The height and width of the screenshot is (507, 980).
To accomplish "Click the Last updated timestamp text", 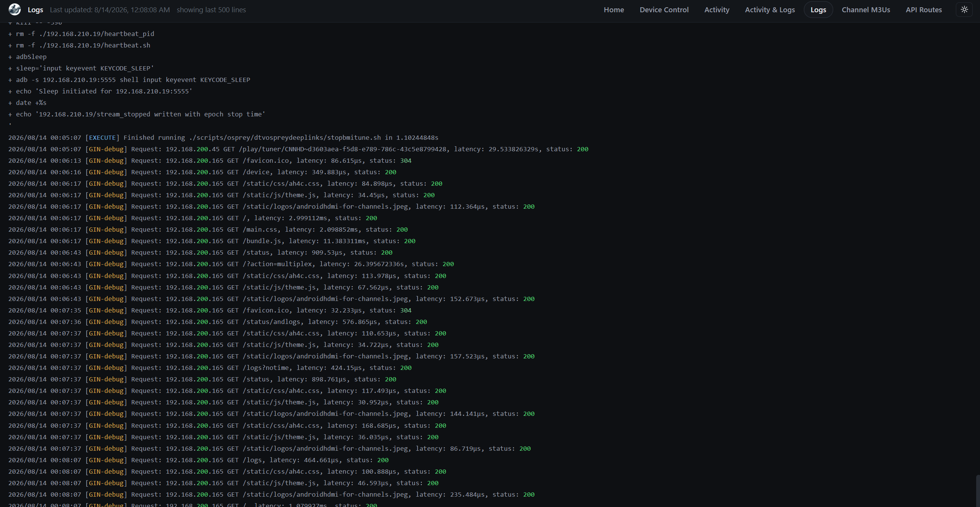I will pos(110,10).
